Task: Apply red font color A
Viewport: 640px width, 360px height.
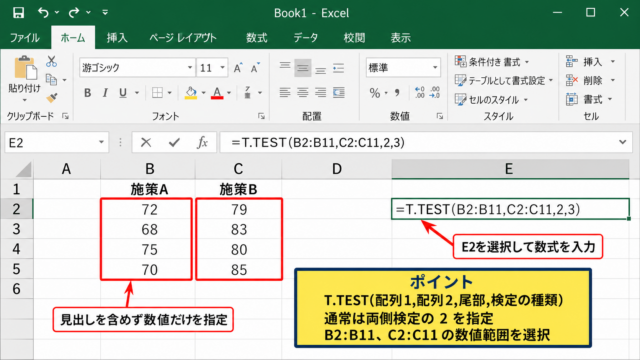Action: point(217,93)
